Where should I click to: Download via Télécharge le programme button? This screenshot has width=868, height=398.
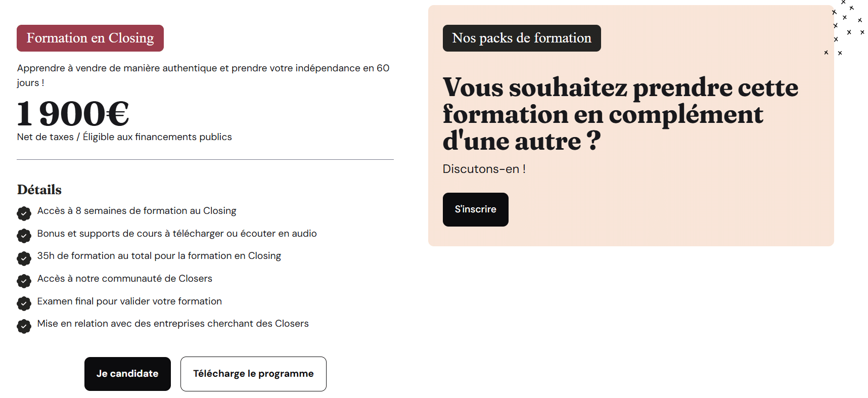[x=253, y=374]
